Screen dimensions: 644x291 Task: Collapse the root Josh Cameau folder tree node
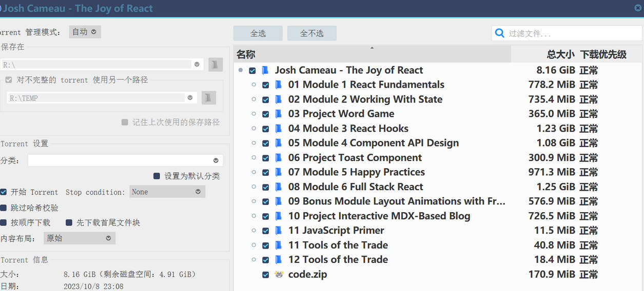click(241, 71)
